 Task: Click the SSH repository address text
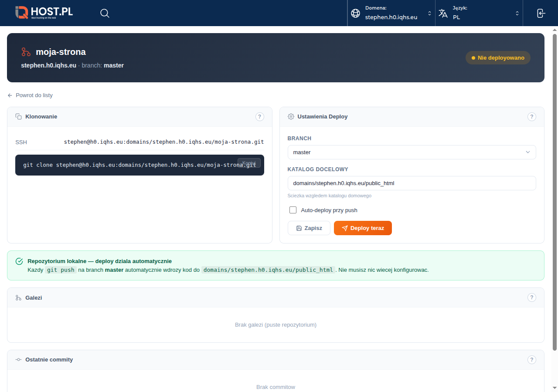coord(164,142)
